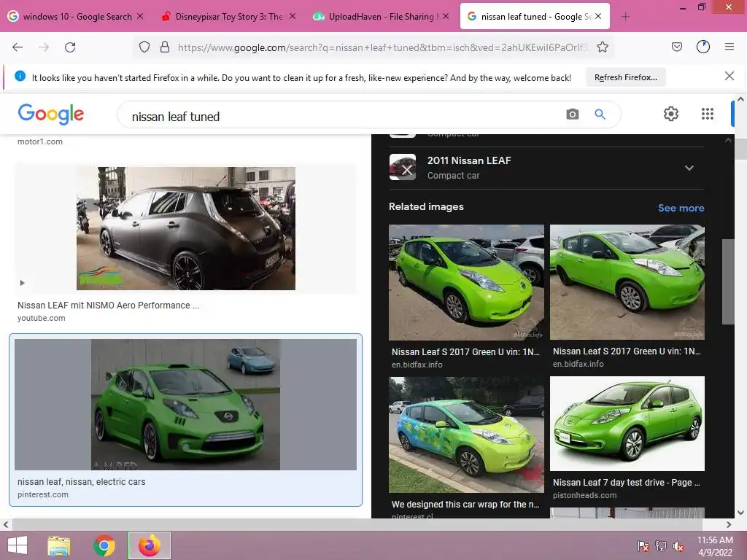747x560 pixels.
Task: Open File Explorer from the taskbar
Action: (59, 545)
